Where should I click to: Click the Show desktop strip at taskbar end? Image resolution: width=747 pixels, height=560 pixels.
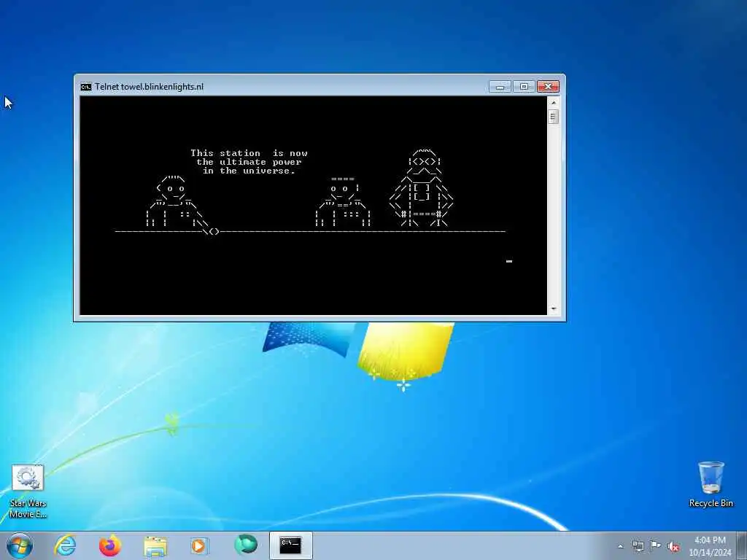742,545
